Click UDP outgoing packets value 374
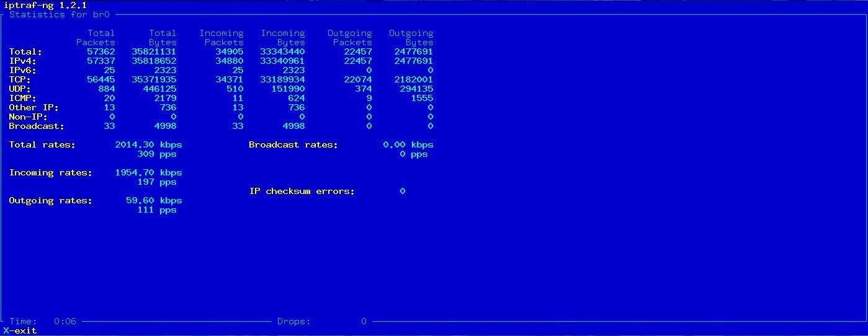This screenshot has height=336, width=868. tap(364, 89)
